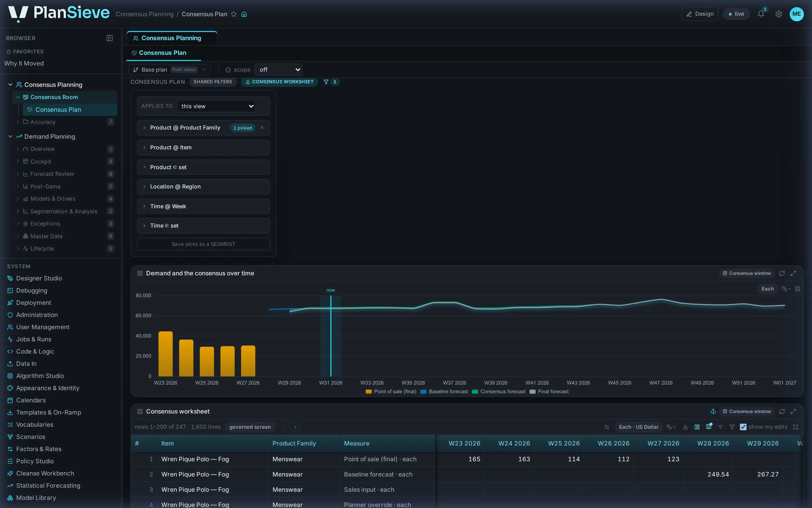Refresh the Demand and consensus chart
The width and height of the screenshot is (812, 508).
click(x=782, y=273)
